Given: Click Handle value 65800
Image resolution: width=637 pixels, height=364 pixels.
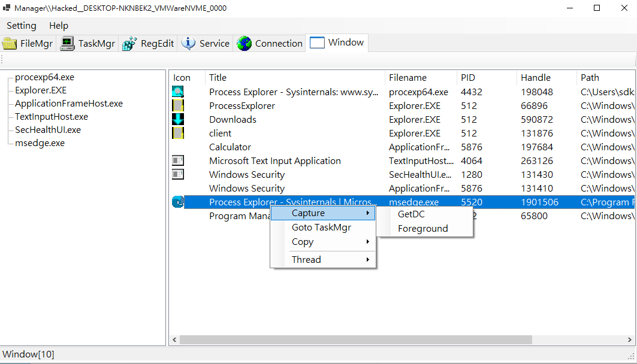Looking at the screenshot, I should [534, 216].
